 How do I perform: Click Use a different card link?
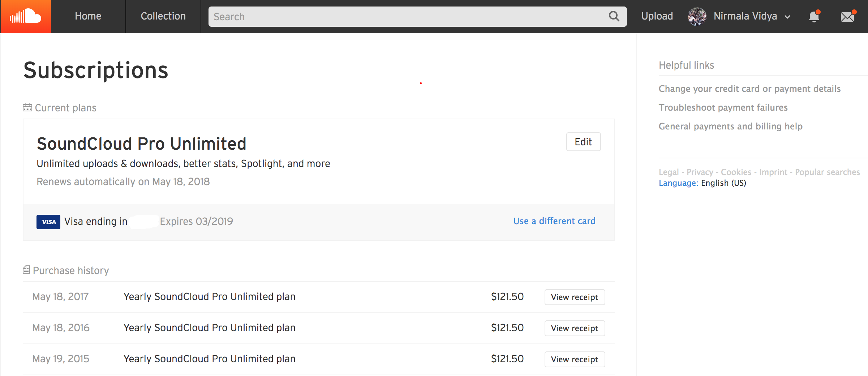tap(554, 221)
